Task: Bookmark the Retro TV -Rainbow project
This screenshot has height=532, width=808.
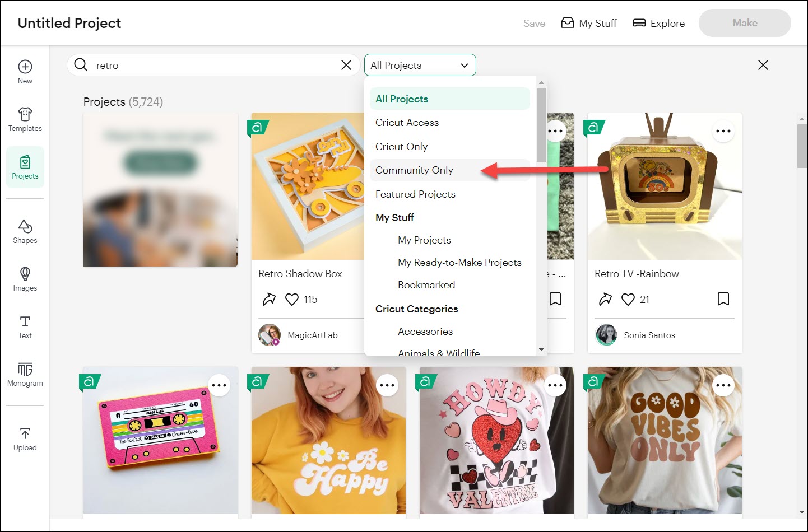Action: click(723, 299)
